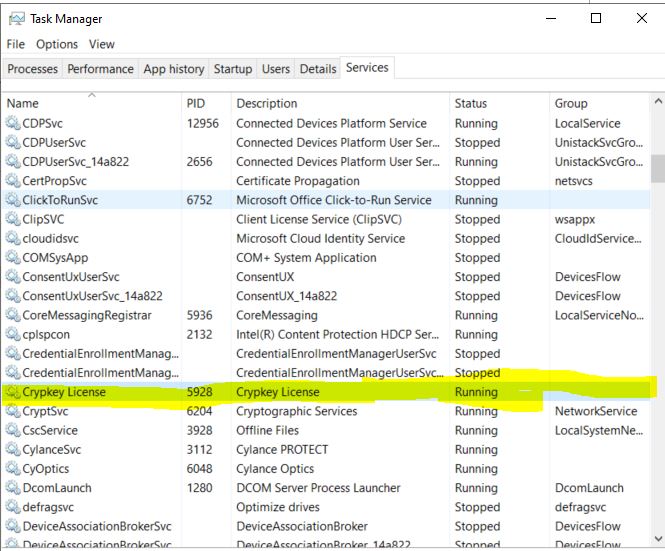Sort the list by PID column header

pos(196,103)
